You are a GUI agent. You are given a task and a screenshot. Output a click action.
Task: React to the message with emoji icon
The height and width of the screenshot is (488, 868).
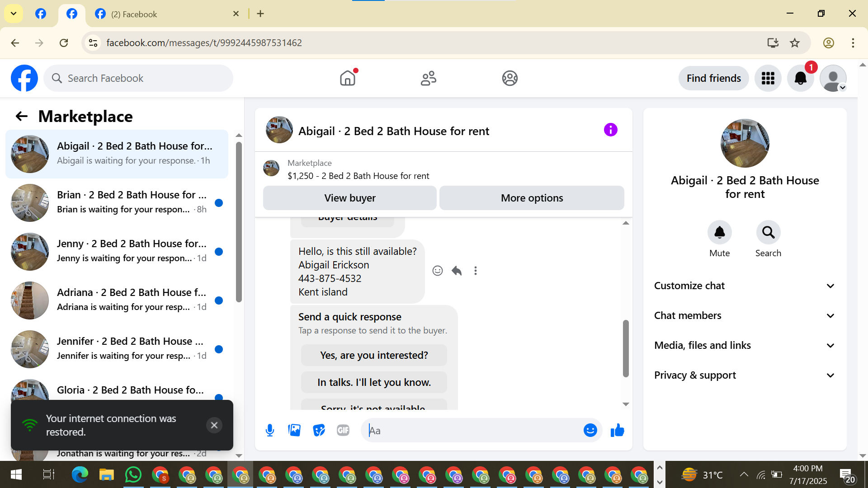click(437, 271)
